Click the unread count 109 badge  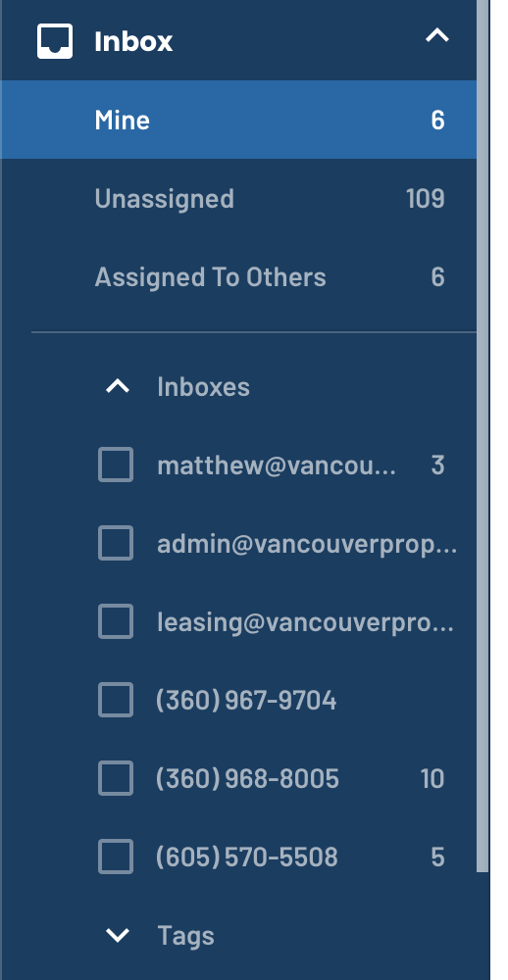[426, 199]
